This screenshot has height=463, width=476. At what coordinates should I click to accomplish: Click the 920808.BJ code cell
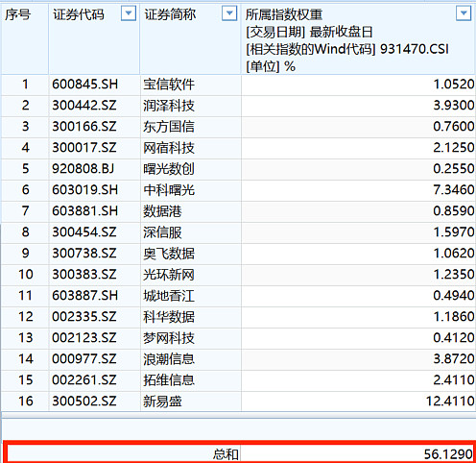pyautogui.click(x=94, y=169)
